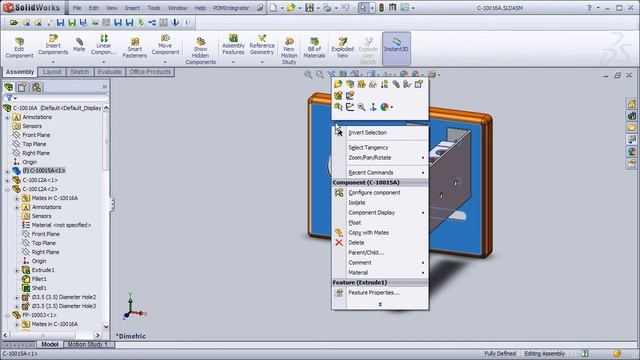The width and height of the screenshot is (640, 360).
Task: Expand the C-10012A<1> component node
Action: pos(7,180)
